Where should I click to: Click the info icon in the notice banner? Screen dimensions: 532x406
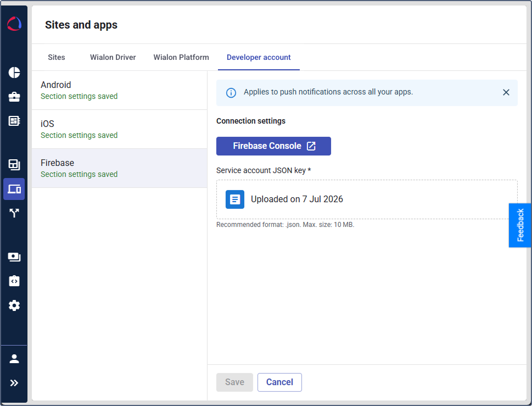coord(231,93)
